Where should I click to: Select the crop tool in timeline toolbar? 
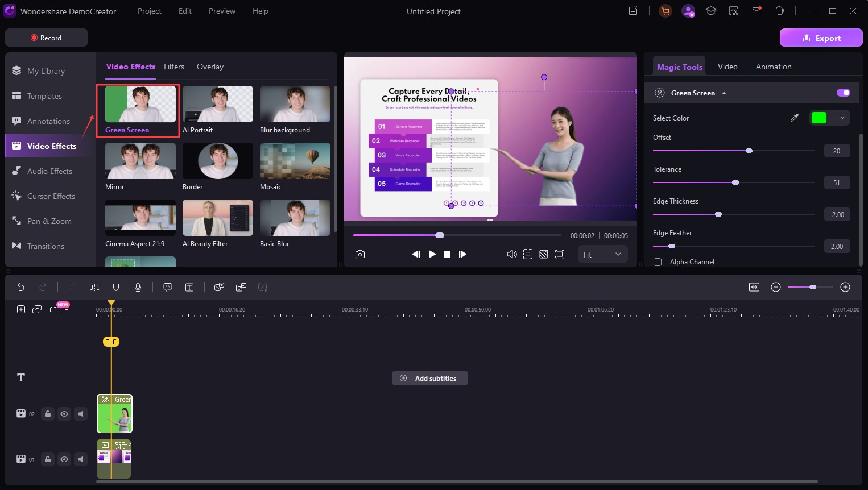[x=72, y=287]
